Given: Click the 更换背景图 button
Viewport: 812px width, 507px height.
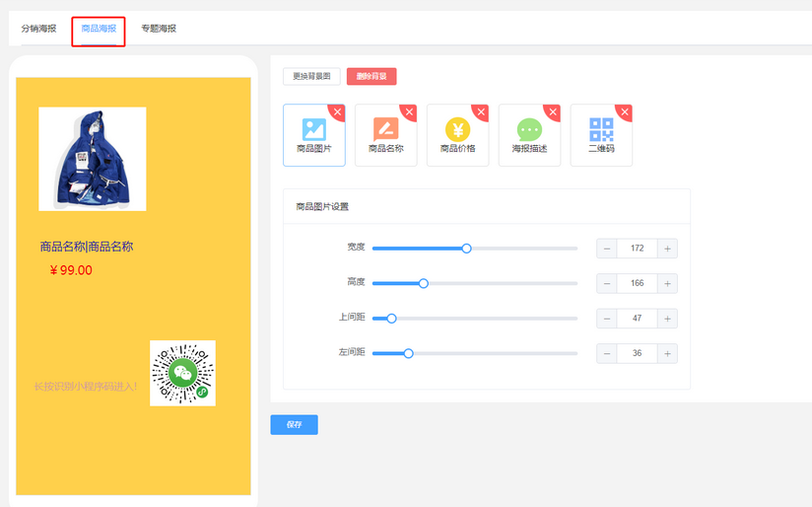Looking at the screenshot, I should 311,76.
